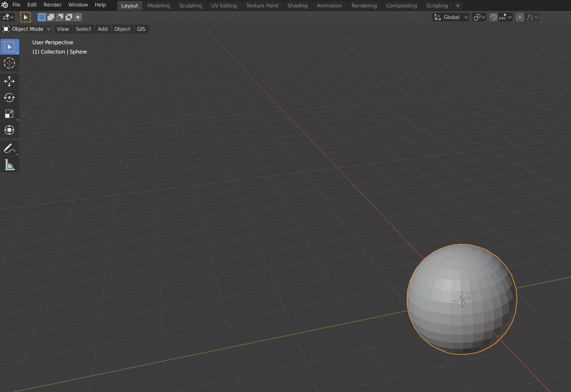Toggle the snapping magnet

point(493,17)
